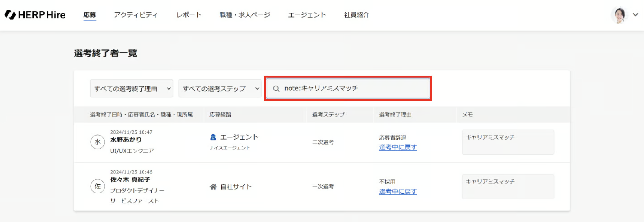Switch to the レポート tab

189,15
